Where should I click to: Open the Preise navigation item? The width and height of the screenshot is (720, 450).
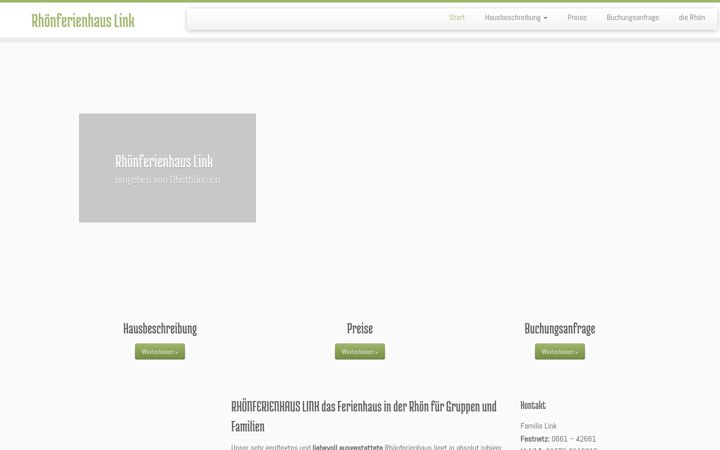coord(577,17)
